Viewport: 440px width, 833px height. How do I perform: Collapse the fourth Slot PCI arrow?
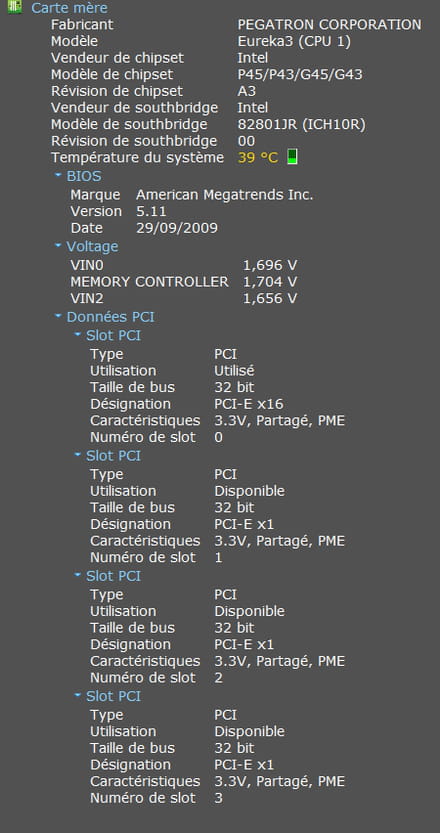(x=78, y=695)
